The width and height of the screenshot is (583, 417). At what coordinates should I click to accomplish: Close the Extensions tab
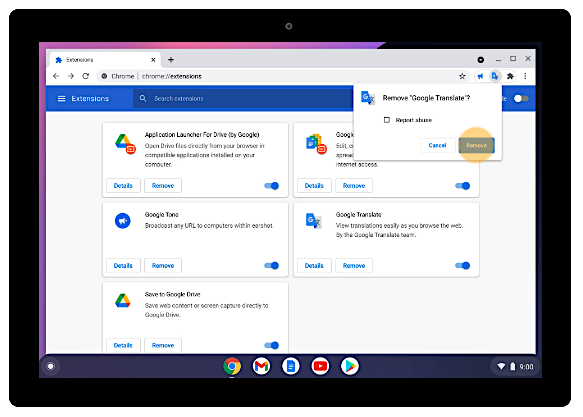tap(153, 60)
